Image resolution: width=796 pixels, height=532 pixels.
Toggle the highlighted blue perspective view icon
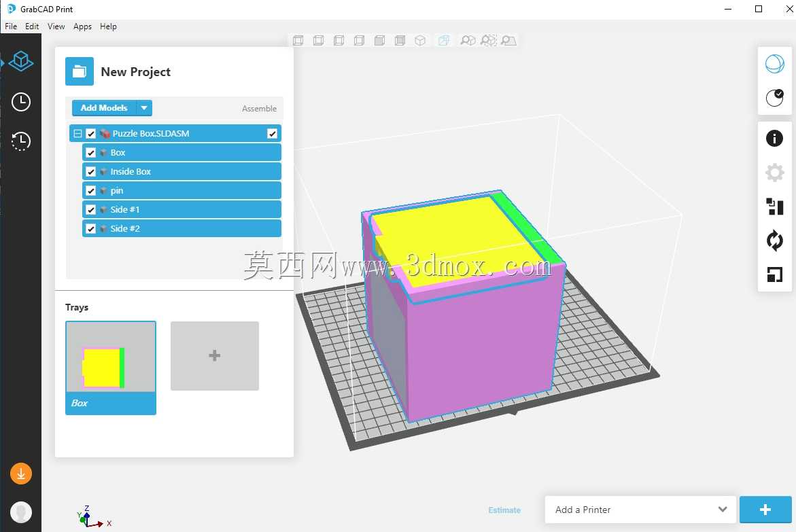tap(444, 41)
